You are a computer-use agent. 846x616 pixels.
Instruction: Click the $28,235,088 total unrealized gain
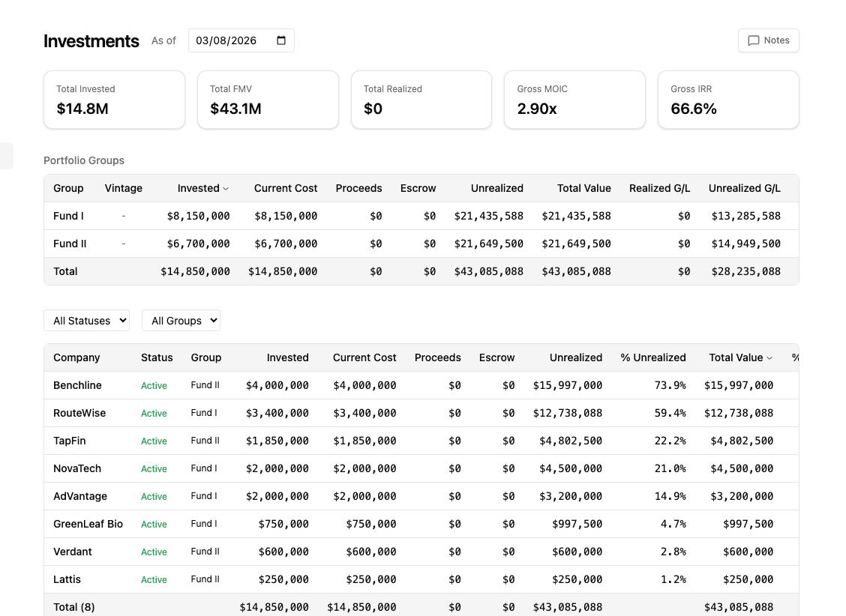[745, 271]
